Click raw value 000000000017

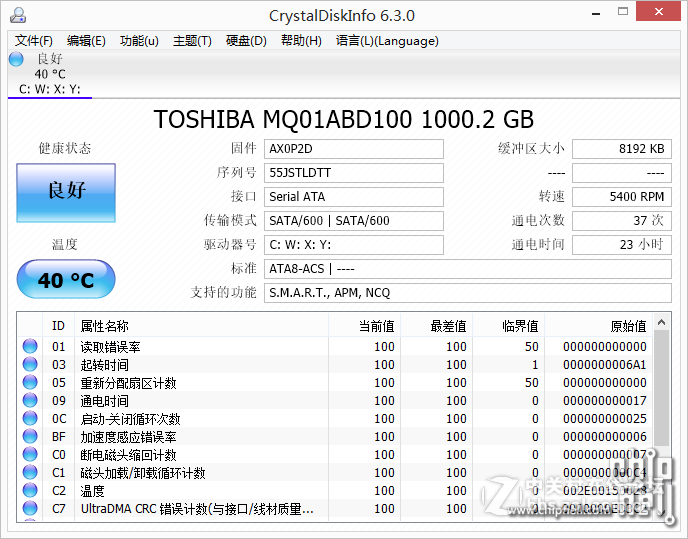(x=605, y=401)
